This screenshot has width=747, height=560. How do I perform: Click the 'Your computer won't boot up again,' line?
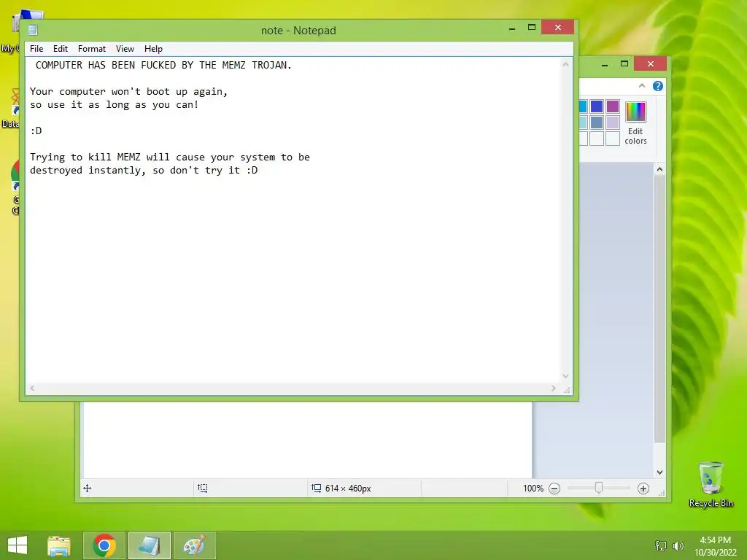[128, 91]
